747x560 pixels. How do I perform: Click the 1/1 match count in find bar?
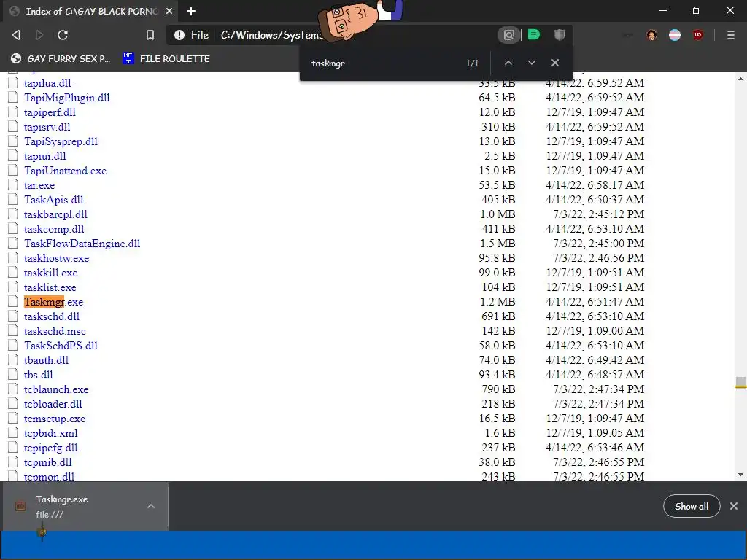click(x=472, y=63)
